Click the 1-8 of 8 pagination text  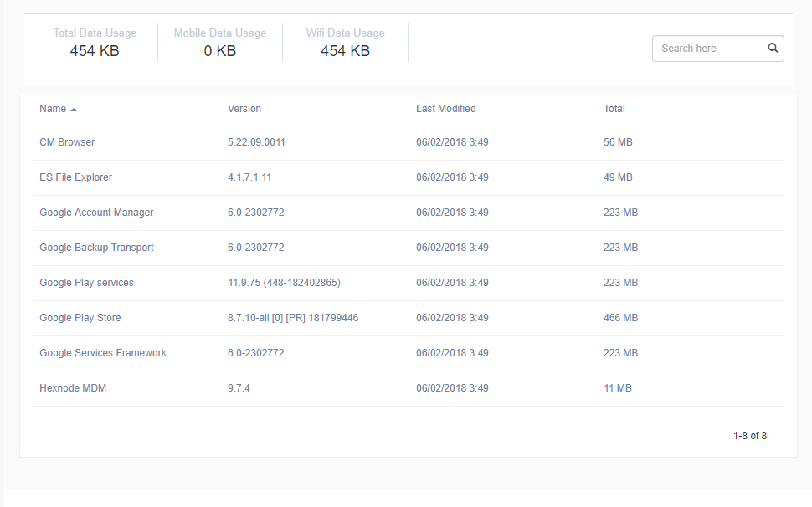pos(750,436)
